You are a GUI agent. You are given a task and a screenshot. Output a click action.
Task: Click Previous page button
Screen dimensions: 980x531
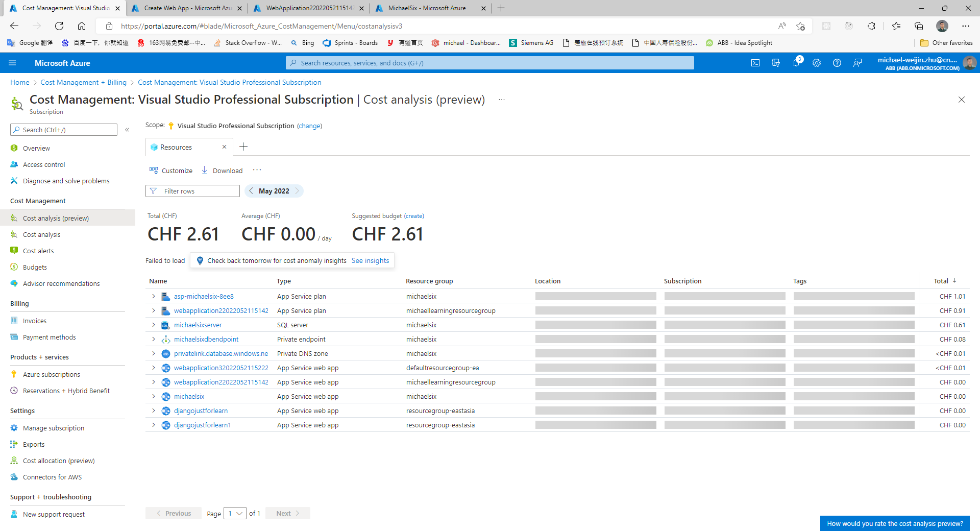pos(174,513)
